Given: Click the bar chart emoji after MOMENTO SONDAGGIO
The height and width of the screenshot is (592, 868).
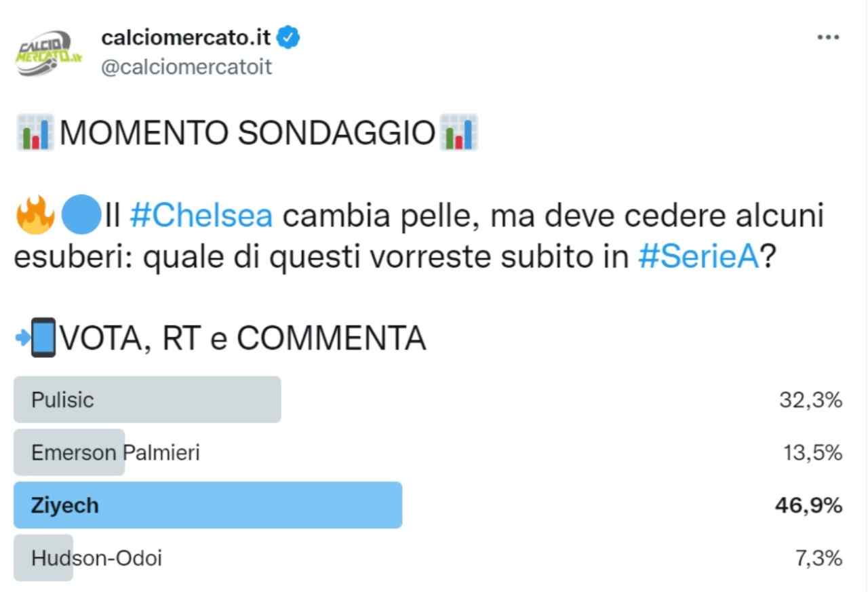Looking at the screenshot, I should 459,133.
